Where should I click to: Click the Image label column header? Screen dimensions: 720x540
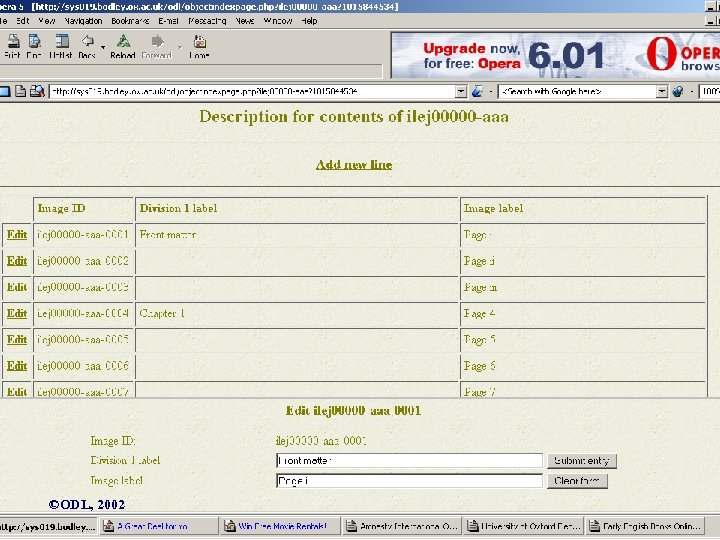point(583,208)
